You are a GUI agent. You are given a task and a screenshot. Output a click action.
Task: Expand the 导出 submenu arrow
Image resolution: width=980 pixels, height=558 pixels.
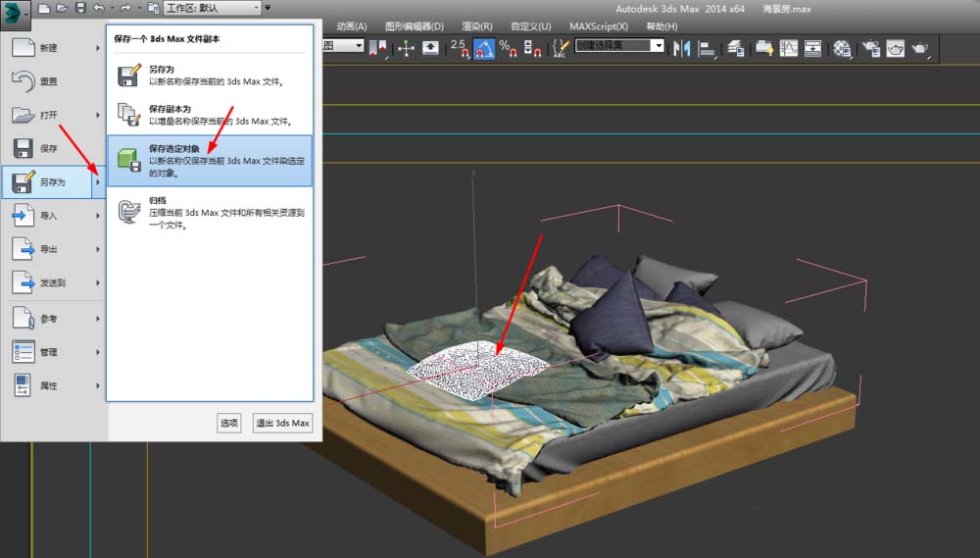tap(98, 250)
